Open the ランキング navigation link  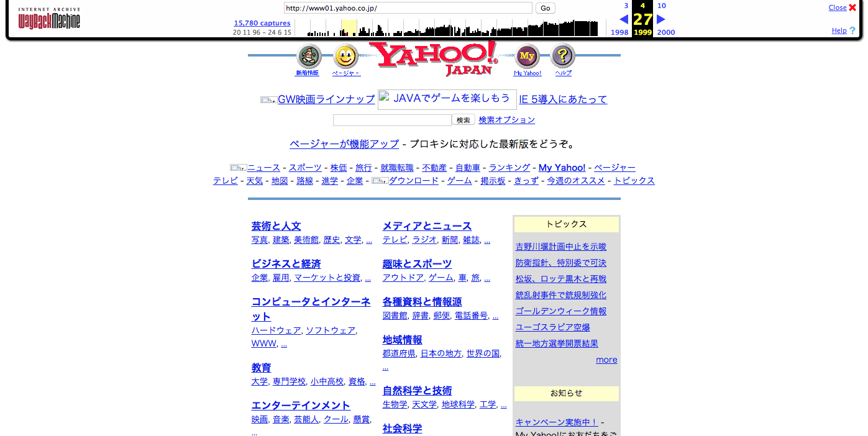[509, 168]
